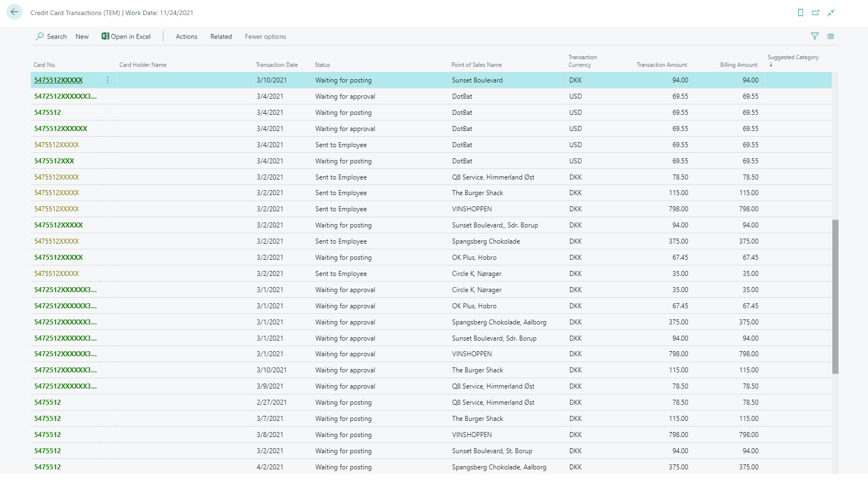Open the Status column header menu
Image resolution: width=868 pixels, height=485 pixels.
(322, 65)
